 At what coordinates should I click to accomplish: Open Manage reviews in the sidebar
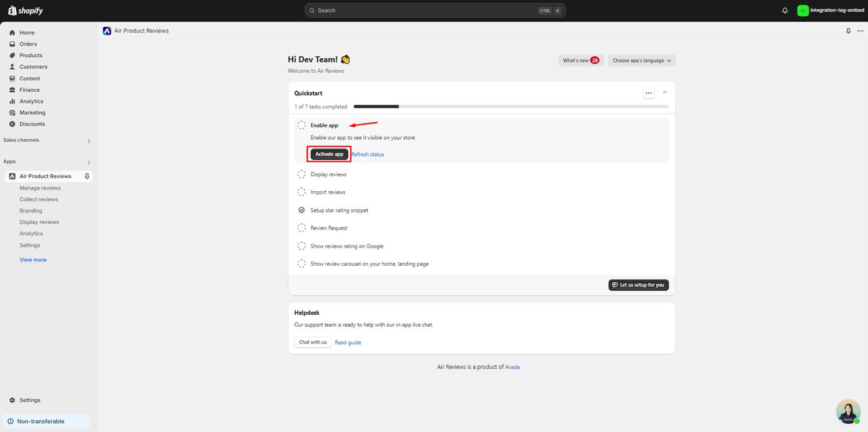pos(40,188)
